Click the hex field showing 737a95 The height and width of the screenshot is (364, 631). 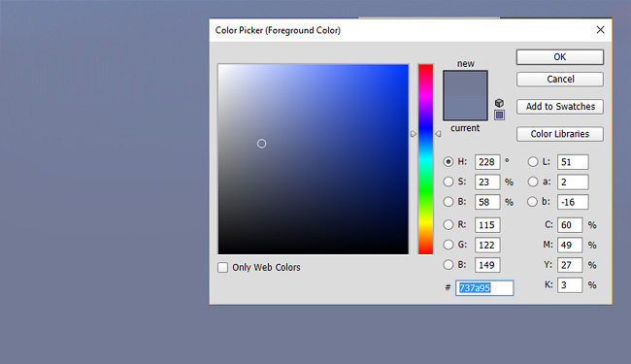[484, 288]
